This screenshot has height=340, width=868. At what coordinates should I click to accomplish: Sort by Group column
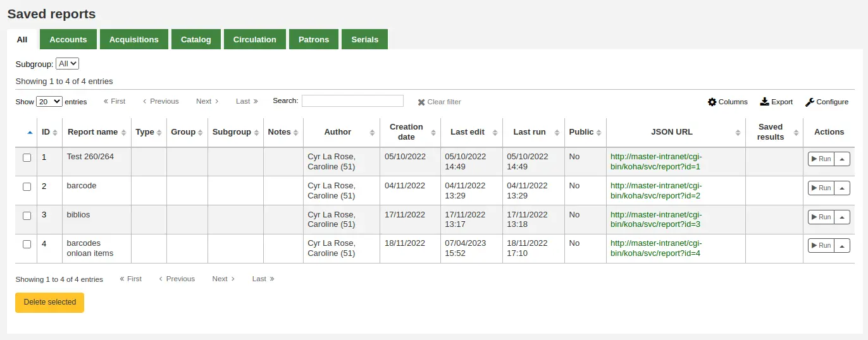187,132
